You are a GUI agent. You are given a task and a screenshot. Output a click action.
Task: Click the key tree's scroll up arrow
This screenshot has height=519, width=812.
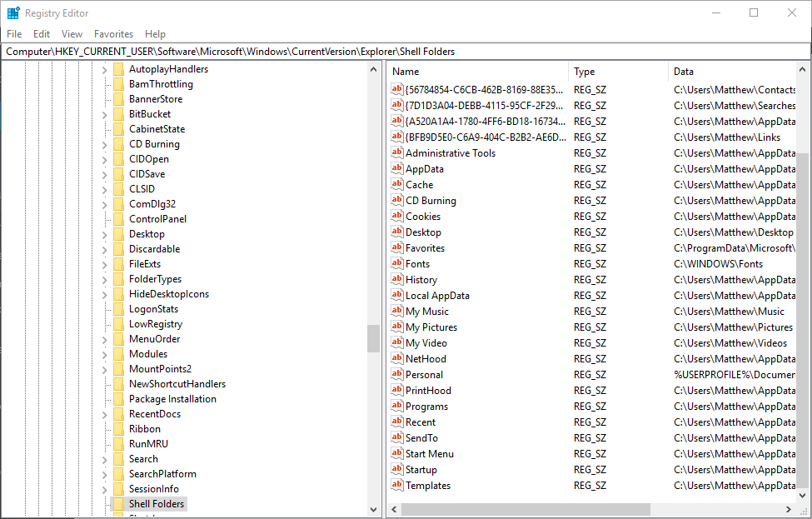pyautogui.click(x=373, y=69)
